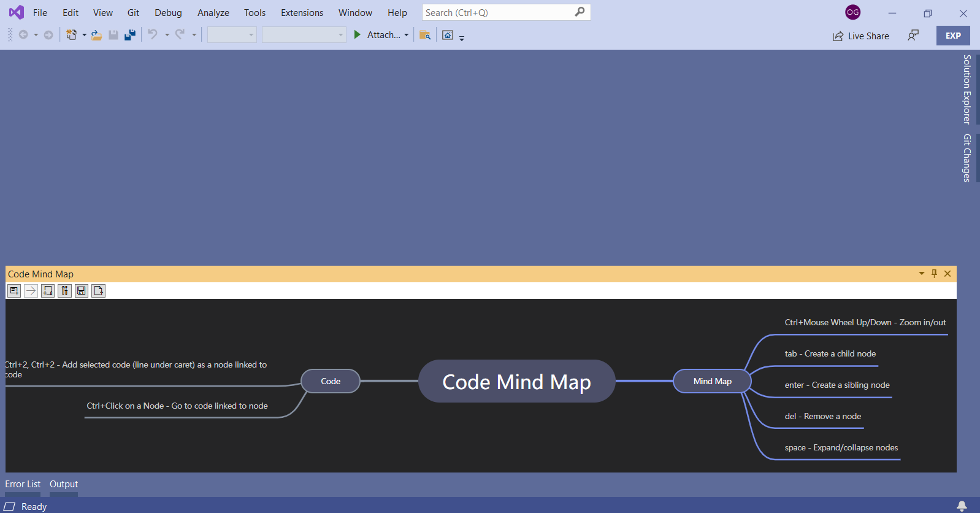The image size is (980, 513).
Task: Click the Find in Files icon
Action: click(424, 35)
